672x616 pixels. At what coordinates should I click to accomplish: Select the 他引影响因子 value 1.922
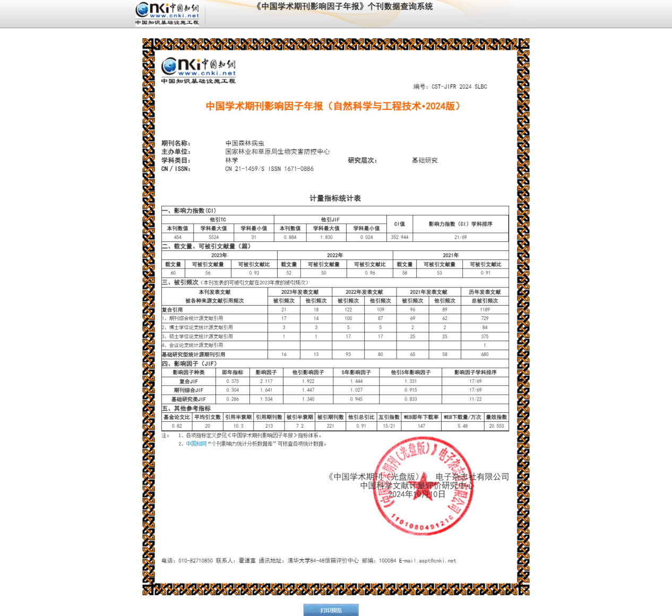[x=308, y=381]
